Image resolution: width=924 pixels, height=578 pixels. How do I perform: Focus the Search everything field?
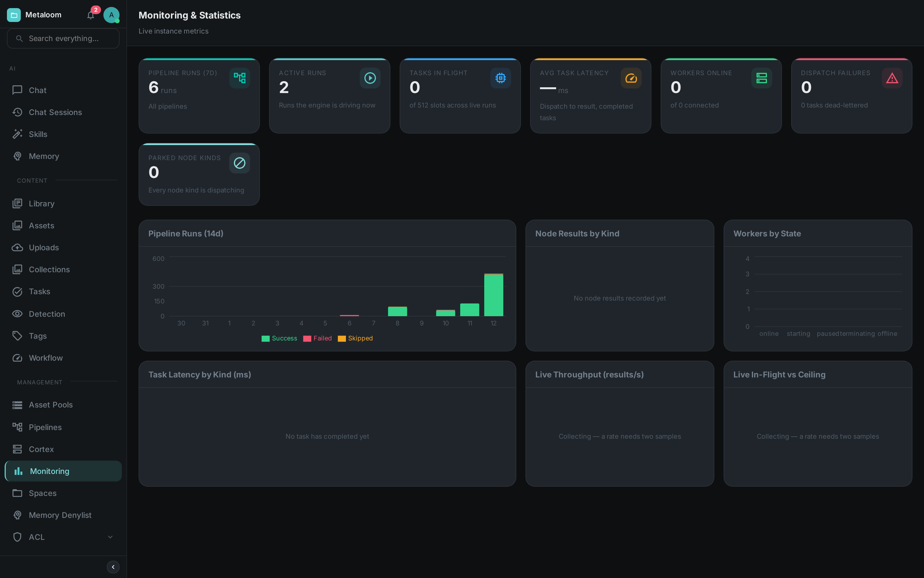(x=64, y=38)
